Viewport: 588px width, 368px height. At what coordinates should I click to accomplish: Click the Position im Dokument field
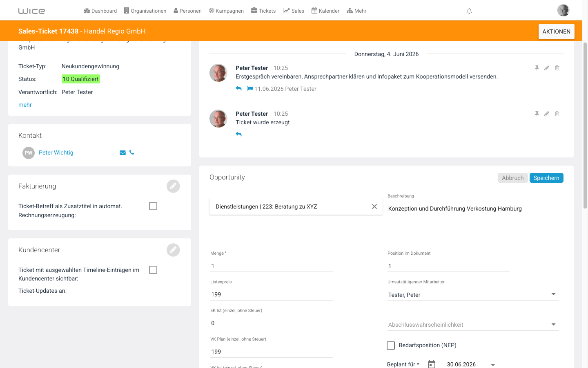point(449,266)
